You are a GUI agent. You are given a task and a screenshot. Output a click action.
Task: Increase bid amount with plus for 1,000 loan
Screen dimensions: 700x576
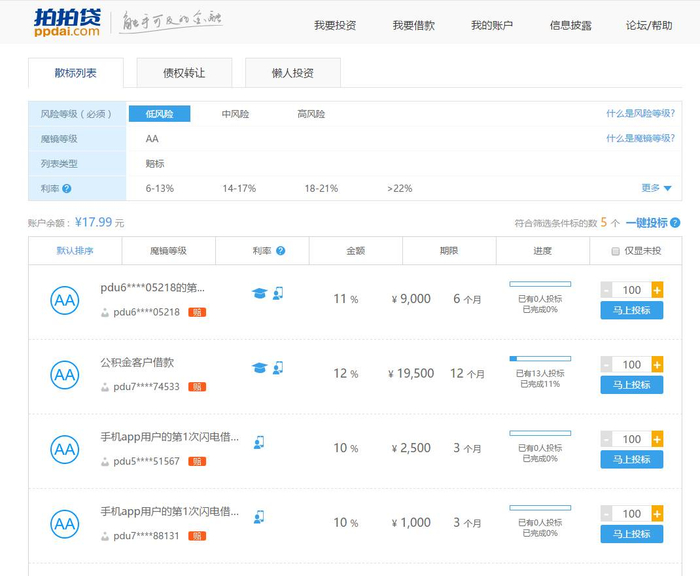657,514
